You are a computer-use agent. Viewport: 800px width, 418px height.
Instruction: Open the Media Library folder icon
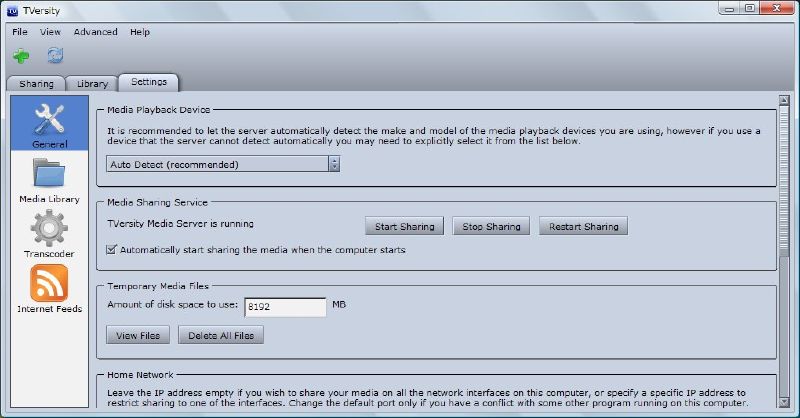tap(49, 173)
